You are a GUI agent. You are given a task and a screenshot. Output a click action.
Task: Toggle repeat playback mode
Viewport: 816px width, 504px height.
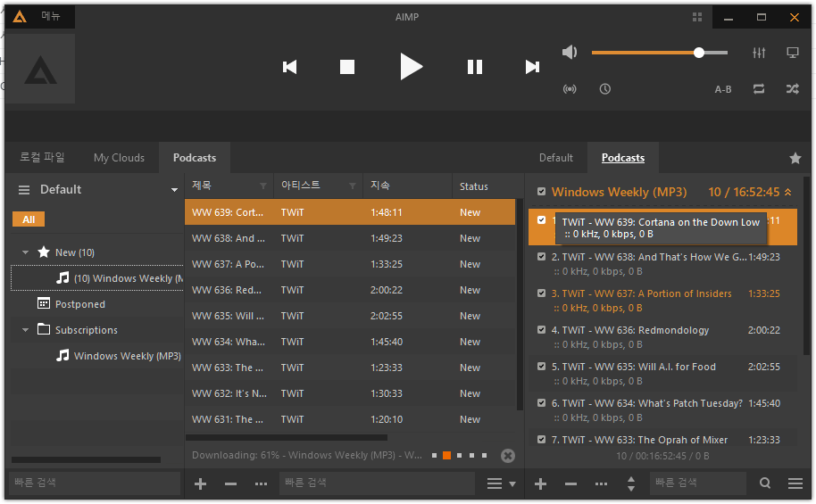pyautogui.click(x=759, y=89)
